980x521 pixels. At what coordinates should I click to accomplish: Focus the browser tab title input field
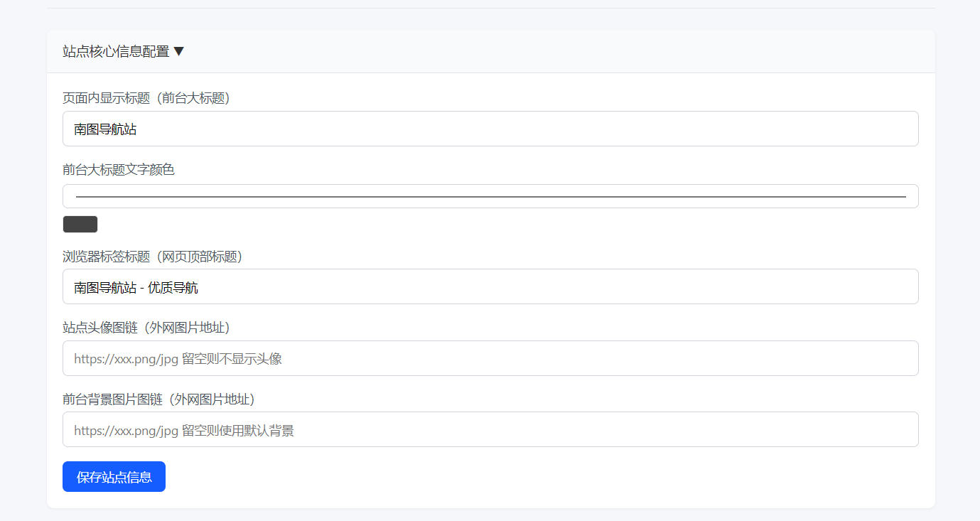[490, 286]
